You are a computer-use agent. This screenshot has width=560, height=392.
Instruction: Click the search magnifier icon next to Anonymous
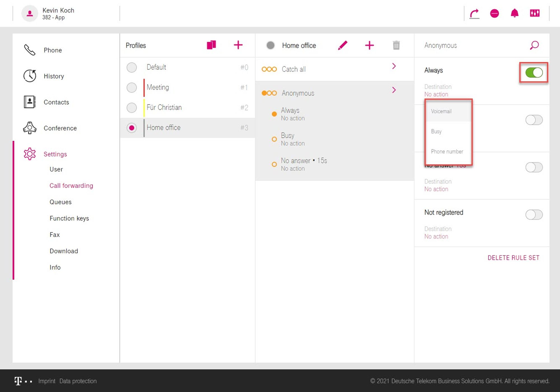tap(534, 45)
